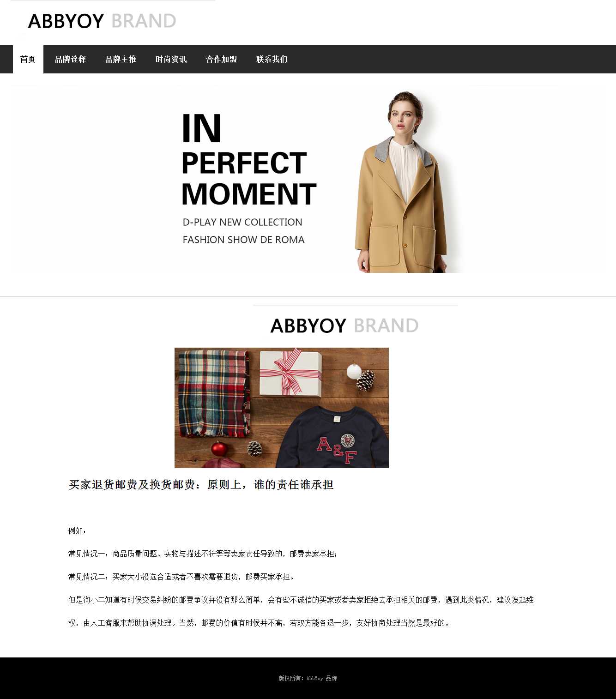This screenshot has width=616, height=699.
Task: Click the 例如 label in article
Action: click(x=77, y=530)
